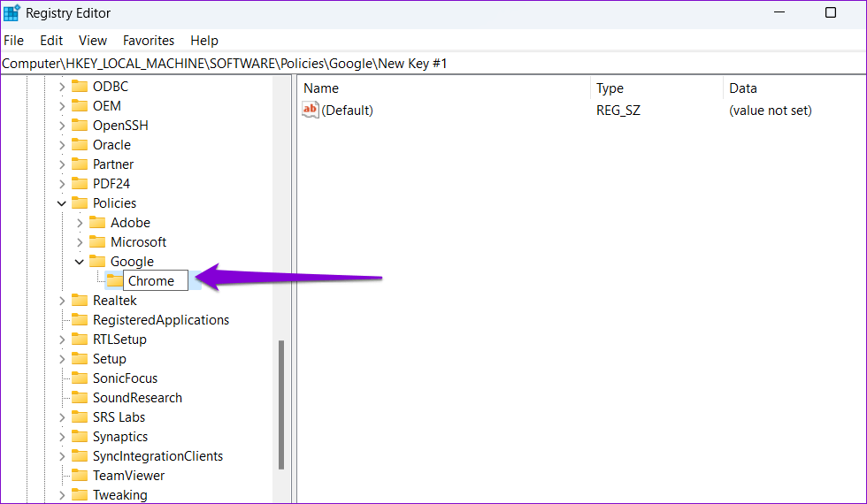The width and height of the screenshot is (867, 504).
Task: Click the folder icon beside the Chrome rename box
Action: (114, 281)
